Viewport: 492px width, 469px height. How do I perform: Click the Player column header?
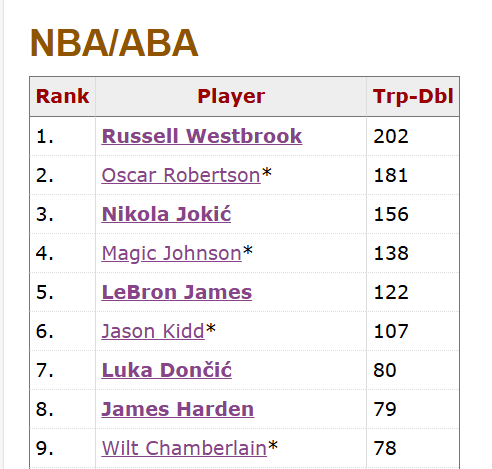tap(231, 97)
